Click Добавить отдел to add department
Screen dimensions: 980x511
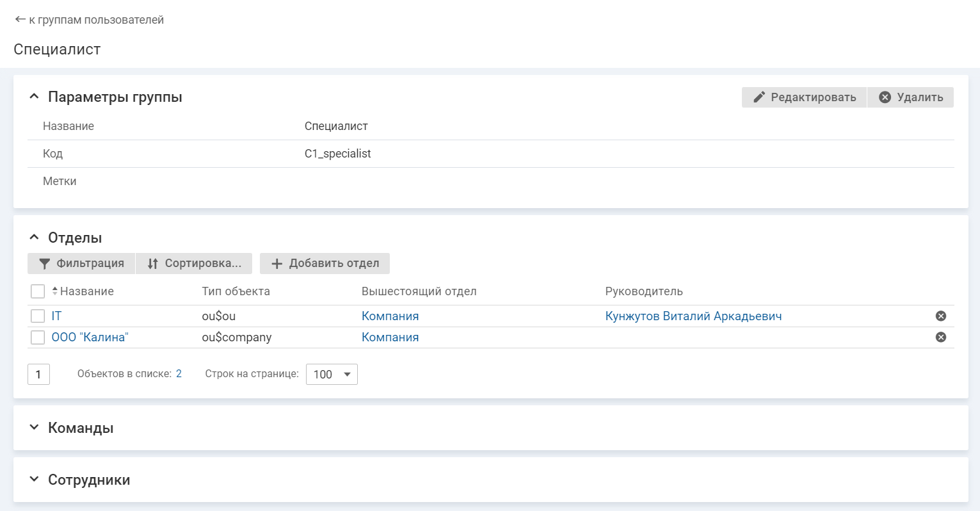325,263
